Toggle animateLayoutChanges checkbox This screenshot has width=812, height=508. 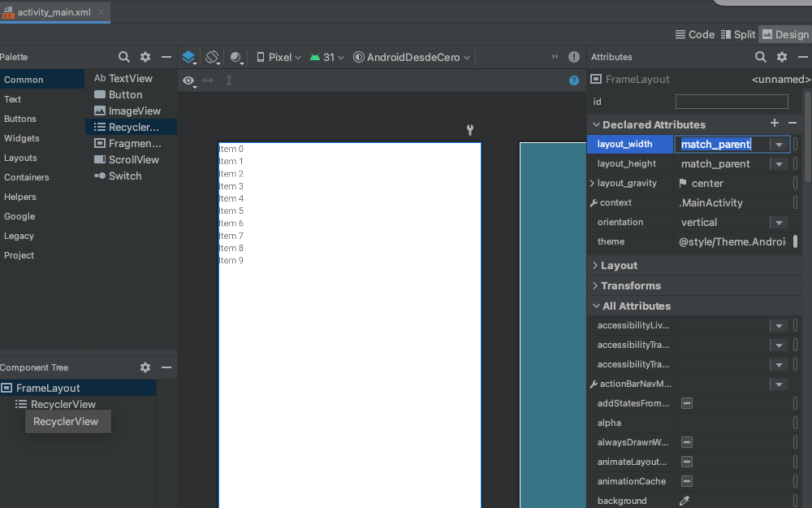tap(687, 462)
